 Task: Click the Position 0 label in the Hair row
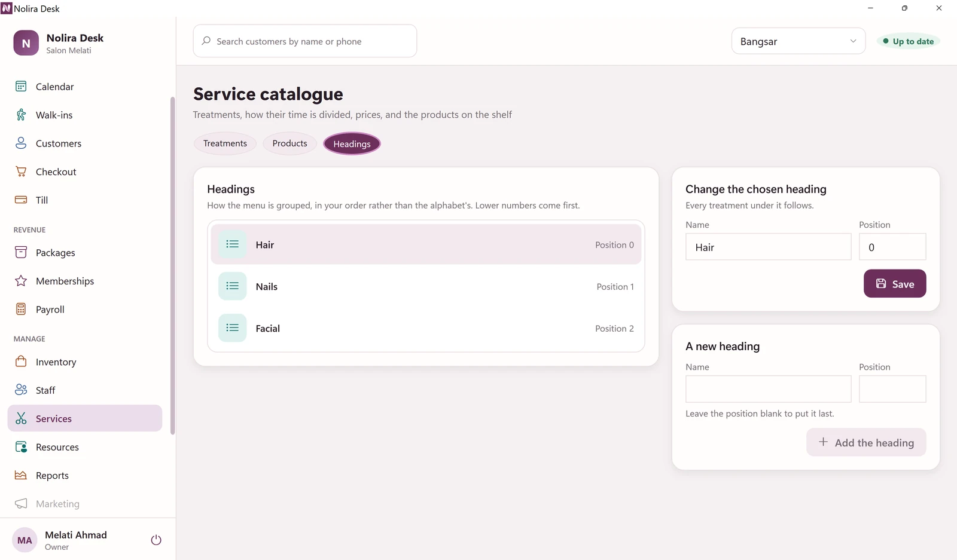click(x=614, y=245)
